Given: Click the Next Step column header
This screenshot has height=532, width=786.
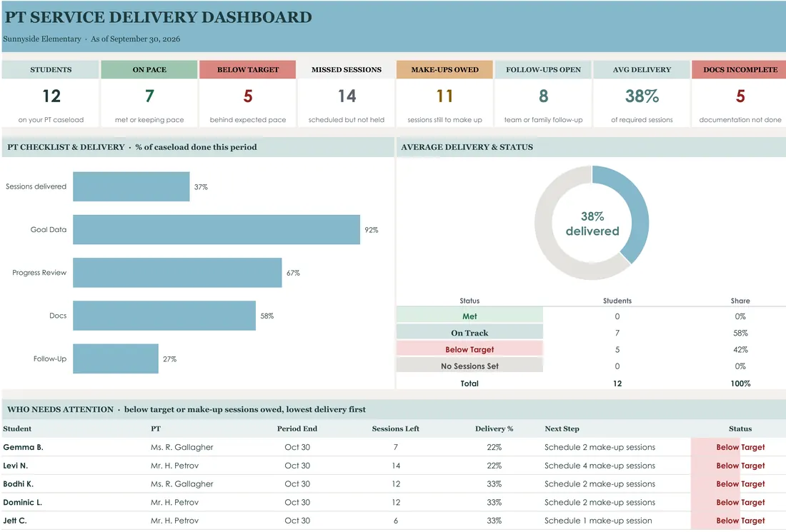Looking at the screenshot, I should (562, 428).
